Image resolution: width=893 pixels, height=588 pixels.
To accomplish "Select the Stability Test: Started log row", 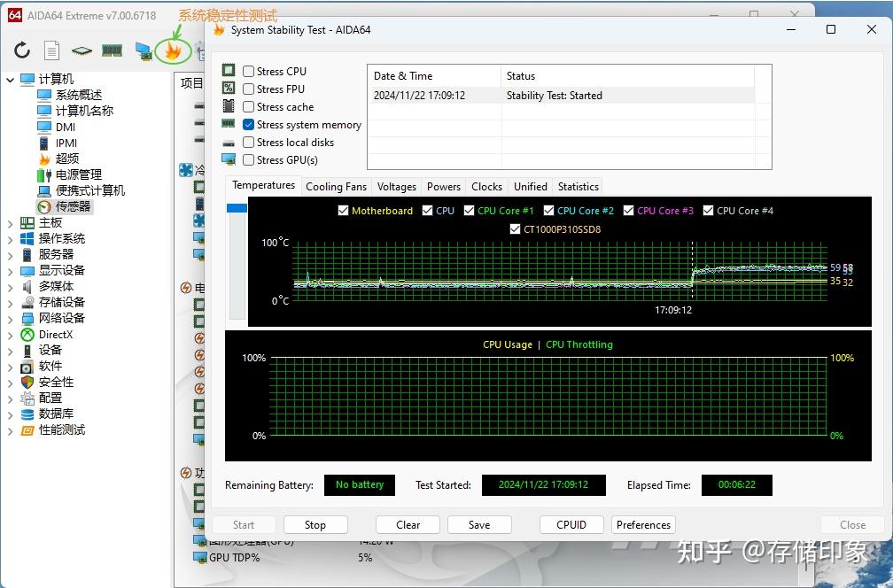I will point(561,96).
